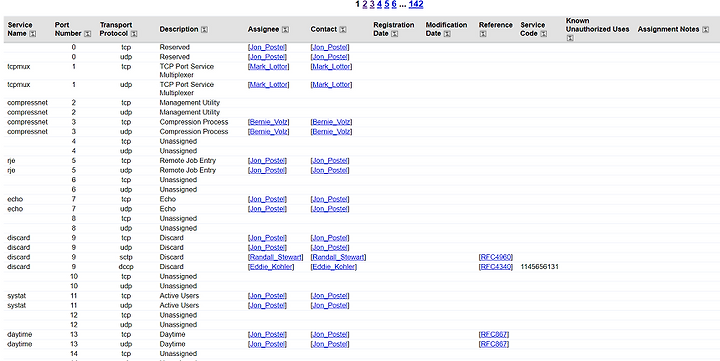Select 'Unassigned' in port 14 tcp row
Image resolution: width=720 pixels, height=361 pixels.
click(x=178, y=354)
